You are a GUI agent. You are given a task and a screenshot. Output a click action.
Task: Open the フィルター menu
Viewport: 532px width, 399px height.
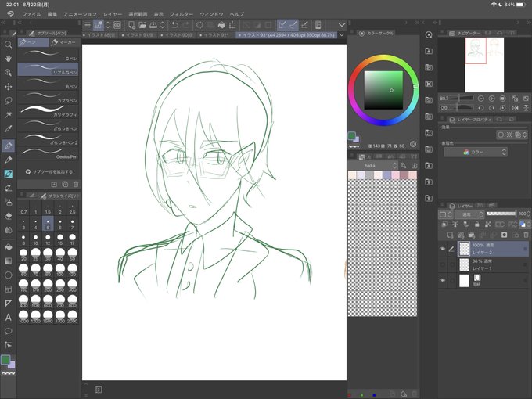pyautogui.click(x=182, y=14)
